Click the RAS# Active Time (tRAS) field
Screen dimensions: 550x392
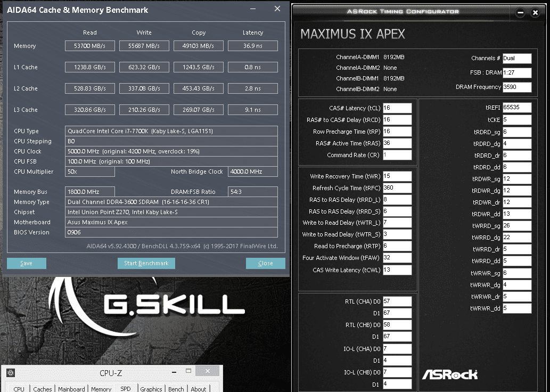coord(397,143)
